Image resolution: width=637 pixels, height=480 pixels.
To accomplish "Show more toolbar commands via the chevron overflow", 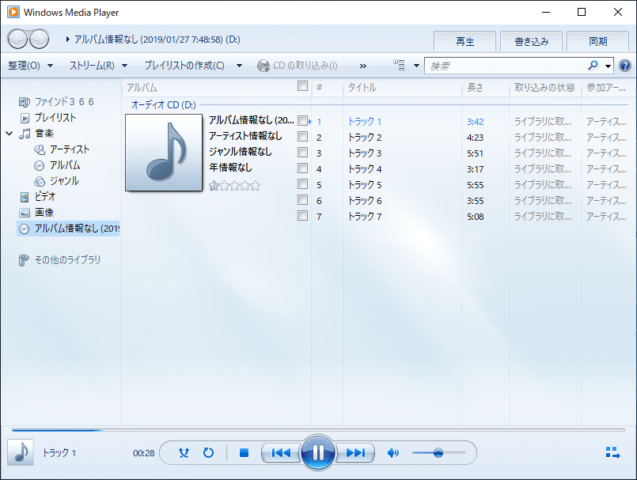I will point(363,66).
